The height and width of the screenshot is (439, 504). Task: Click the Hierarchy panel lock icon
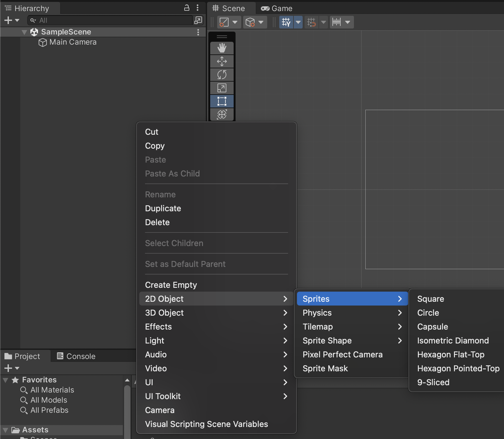coord(187,8)
